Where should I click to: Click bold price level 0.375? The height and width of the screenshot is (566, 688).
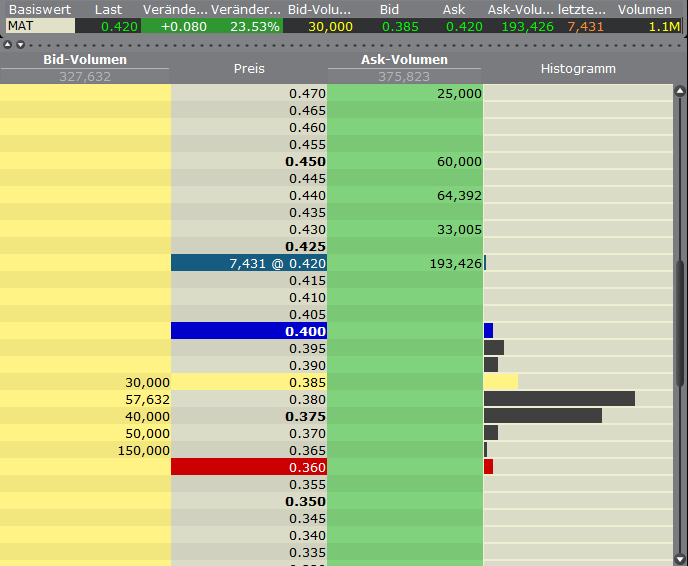pos(305,416)
